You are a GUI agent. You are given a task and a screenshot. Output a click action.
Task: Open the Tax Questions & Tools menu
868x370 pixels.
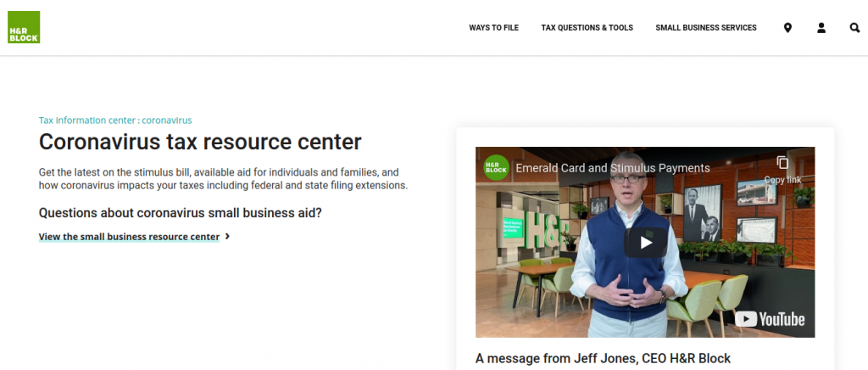(587, 28)
